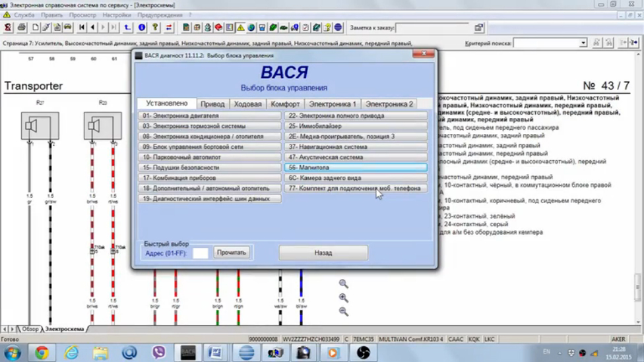Image resolution: width=644 pixels, height=362 pixels.
Task: Open the Править menu
Action: coord(51,15)
